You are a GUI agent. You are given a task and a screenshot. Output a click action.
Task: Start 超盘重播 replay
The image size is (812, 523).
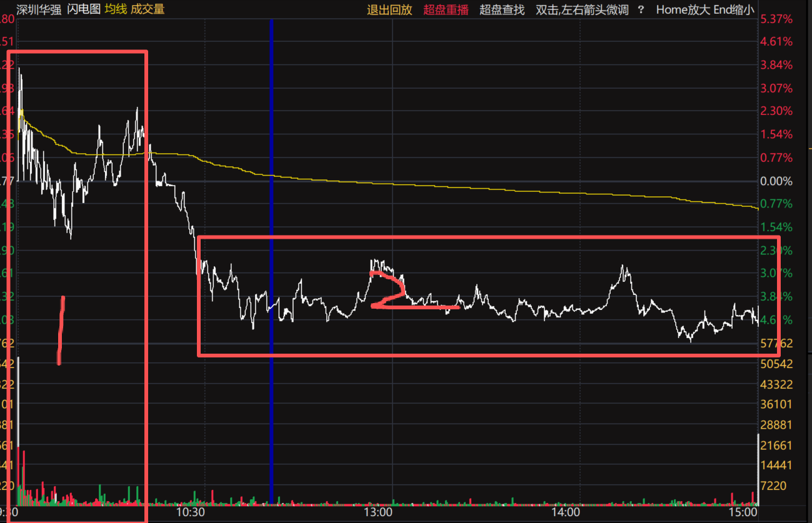(x=446, y=9)
